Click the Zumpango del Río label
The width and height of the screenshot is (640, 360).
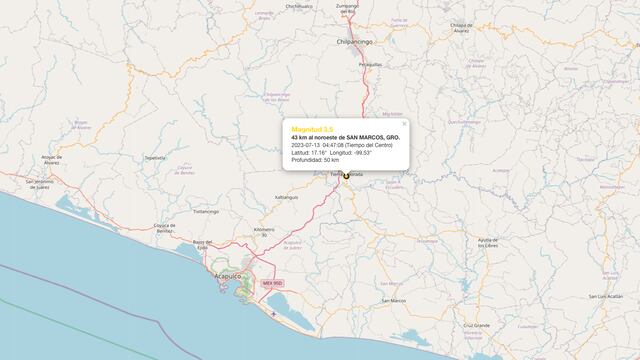click(x=347, y=9)
